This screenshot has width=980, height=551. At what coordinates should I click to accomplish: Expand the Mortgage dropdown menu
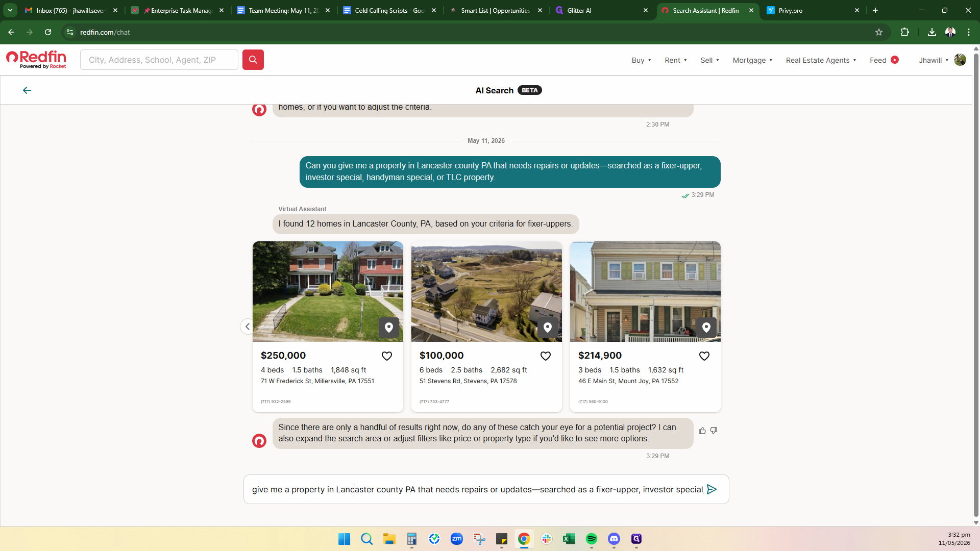(x=752, y=60)
